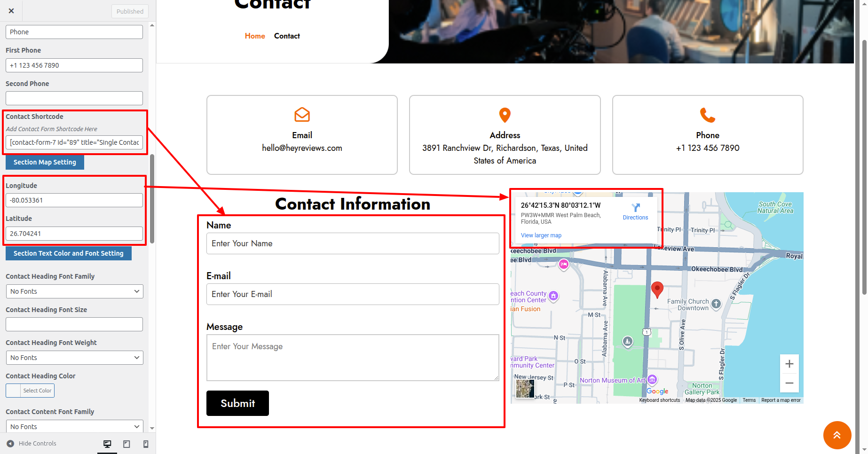Click the Longitude input field
Image resolution: width=868 pixels, height=454 pixels.
pos(74,200)
